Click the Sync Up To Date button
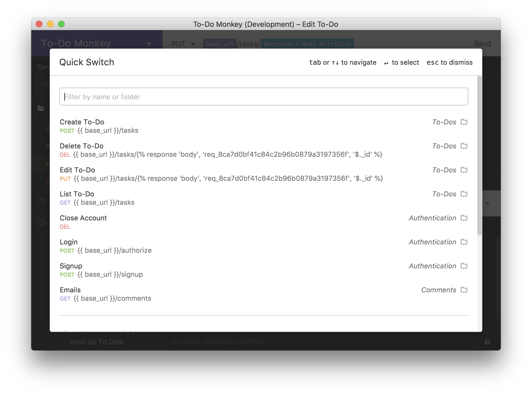The image size is (532, 395). click(97, 341)
